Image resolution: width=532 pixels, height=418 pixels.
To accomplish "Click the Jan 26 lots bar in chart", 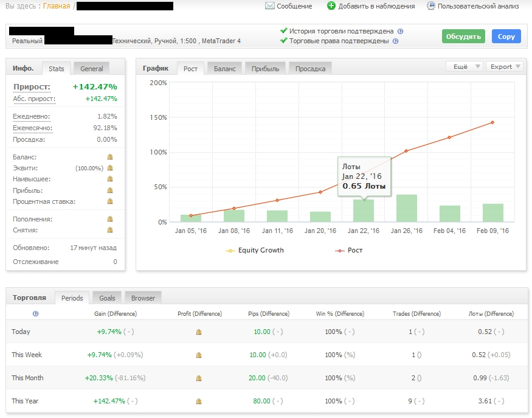I will 407,208.
